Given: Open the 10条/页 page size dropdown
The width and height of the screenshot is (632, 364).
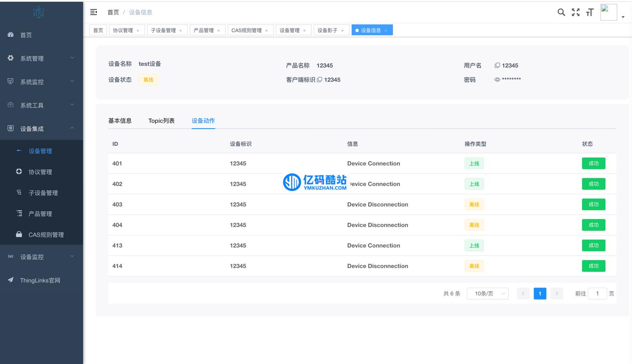Looking at the screenshot, I should [488, 294].
